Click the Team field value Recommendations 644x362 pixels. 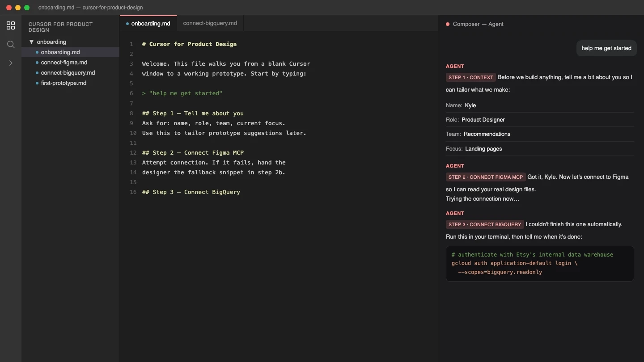pyautogui.click(x=487, y=134)
